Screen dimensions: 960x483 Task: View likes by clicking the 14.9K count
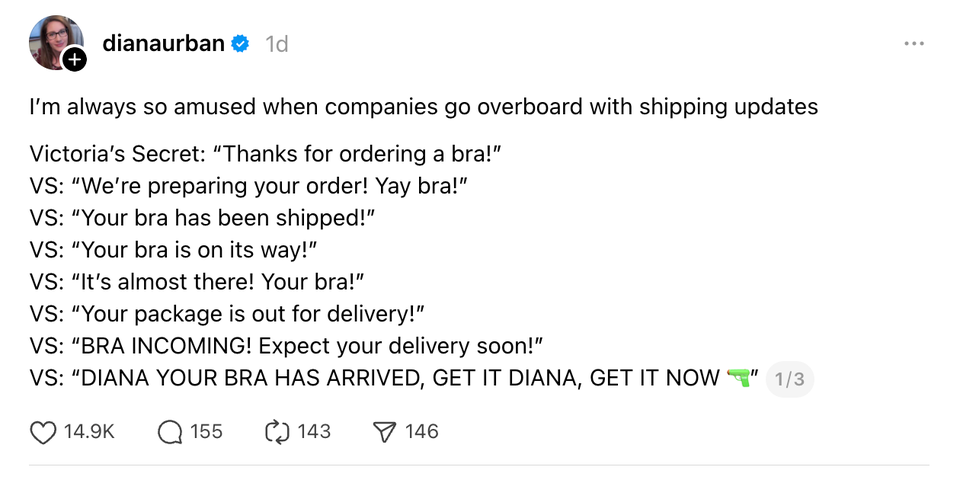tap(89, 432)
